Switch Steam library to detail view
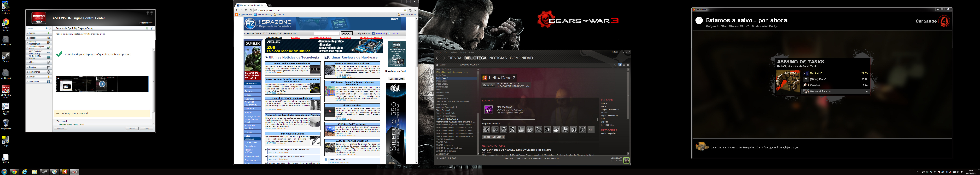Viewport: 980px width, 175px height. click(620, 65)
